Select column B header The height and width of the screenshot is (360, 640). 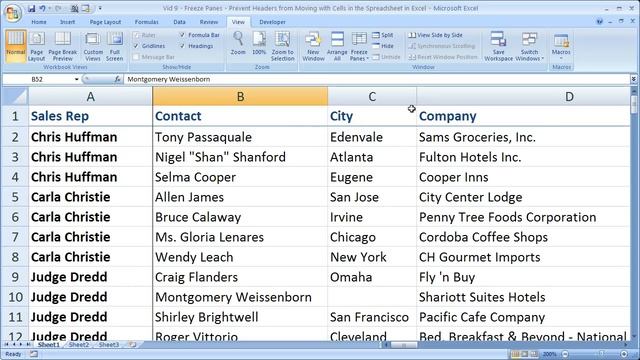click(x=240, y=97)
